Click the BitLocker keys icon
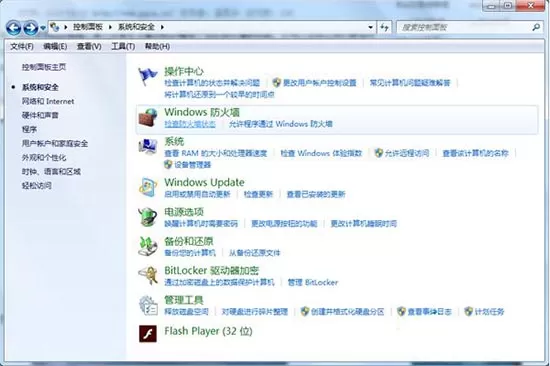This screenshot has height=366, width=550. [x=148, y=275]
